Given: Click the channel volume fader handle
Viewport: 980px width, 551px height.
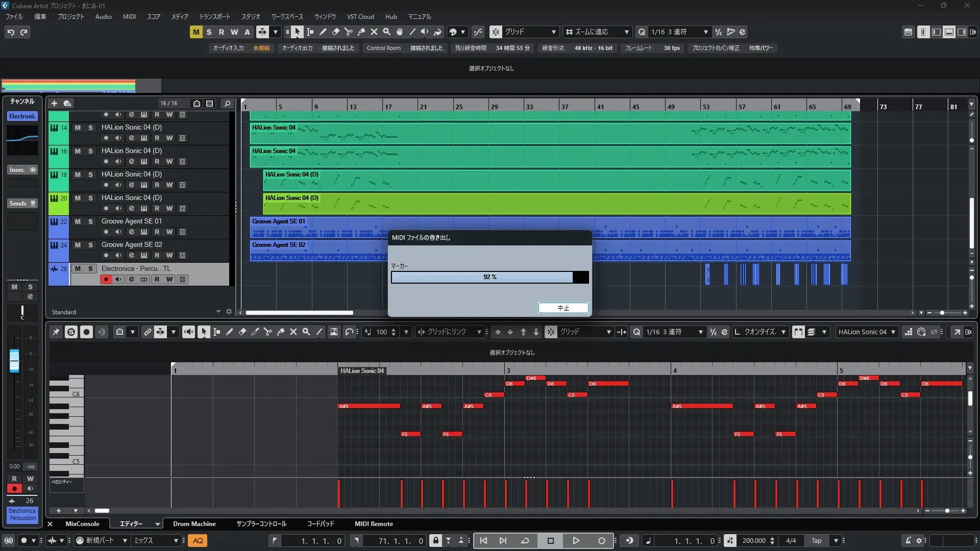Looking at the screenshot, I should click(14, 360).
